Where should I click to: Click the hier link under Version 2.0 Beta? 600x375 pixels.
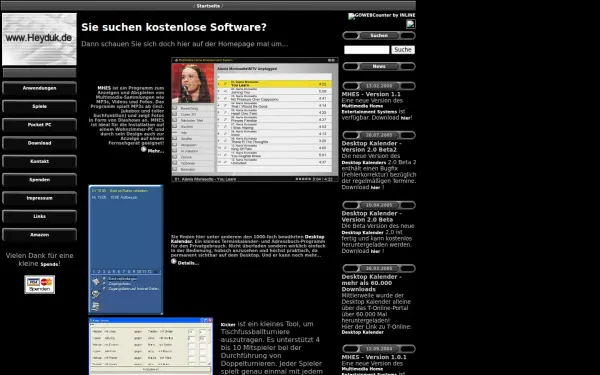click(x=375, y=251)
